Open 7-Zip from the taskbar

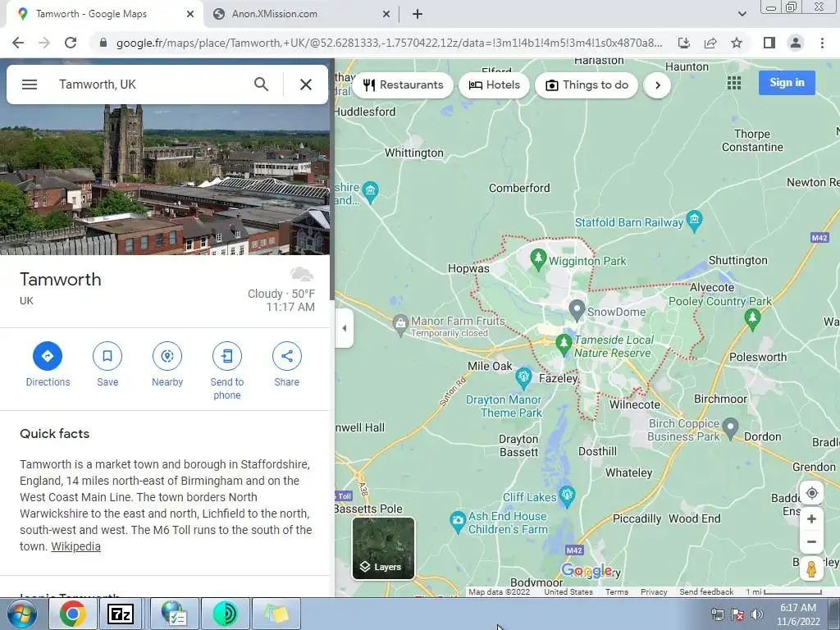coord(121,614)
